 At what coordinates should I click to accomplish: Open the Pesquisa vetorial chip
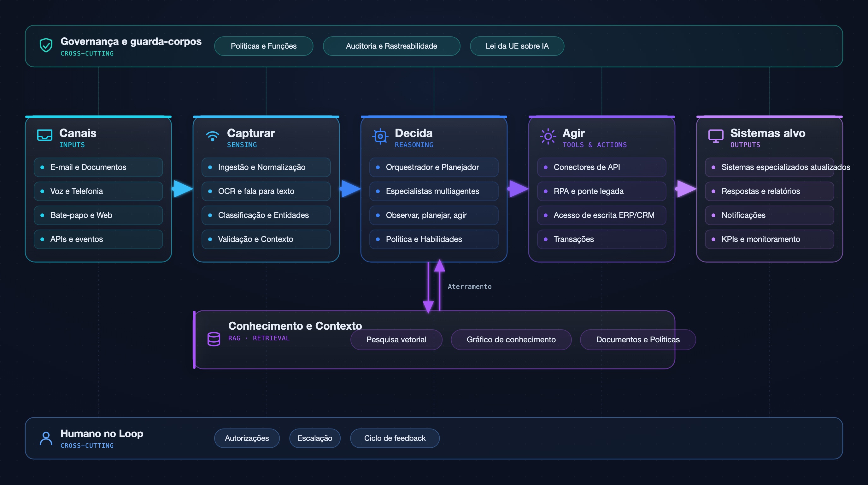point(396,340)
